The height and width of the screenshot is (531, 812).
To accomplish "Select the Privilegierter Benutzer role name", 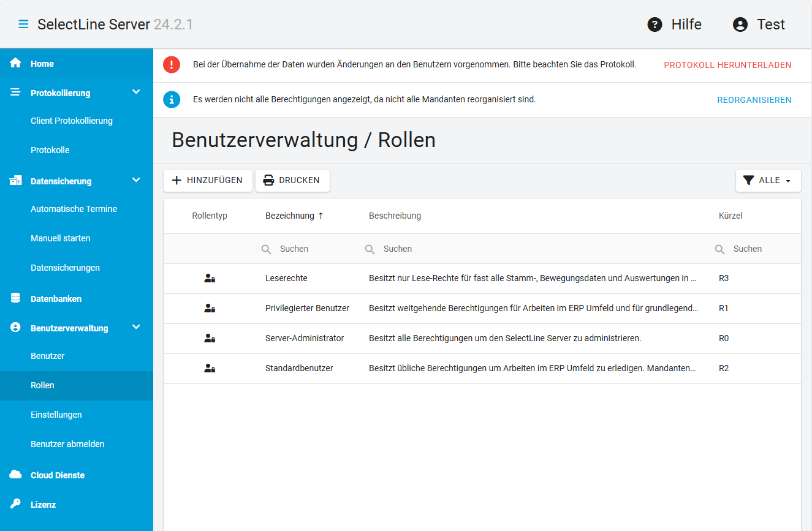I will point(307,308).
